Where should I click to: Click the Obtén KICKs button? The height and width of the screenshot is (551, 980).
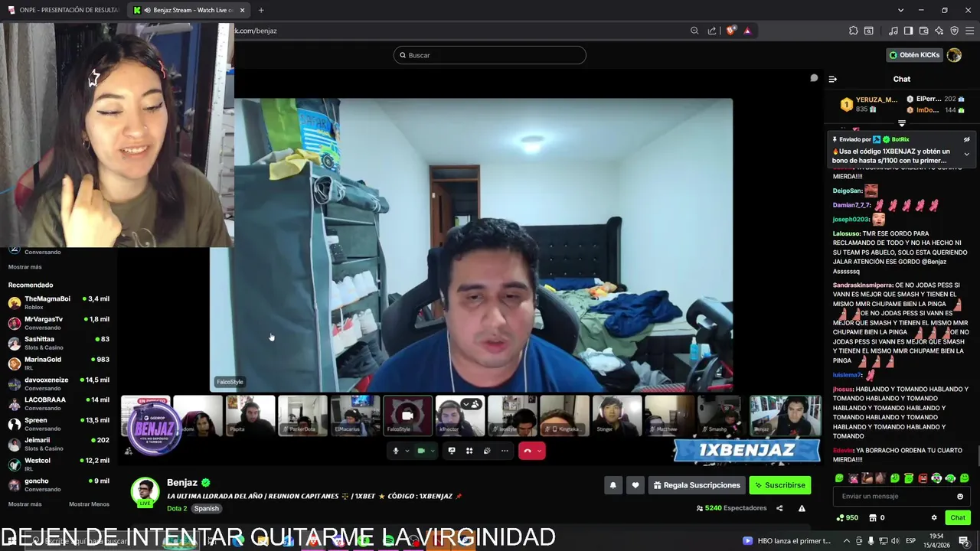914,55
